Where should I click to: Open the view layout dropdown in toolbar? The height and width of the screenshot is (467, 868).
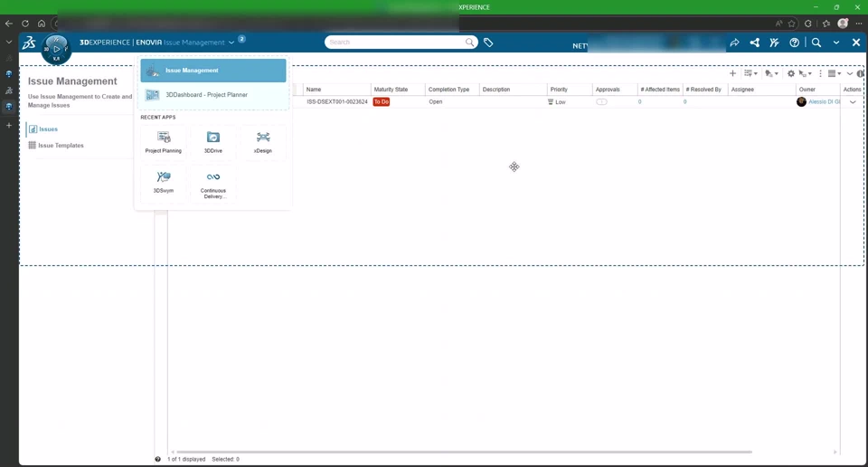pos(835,73)
